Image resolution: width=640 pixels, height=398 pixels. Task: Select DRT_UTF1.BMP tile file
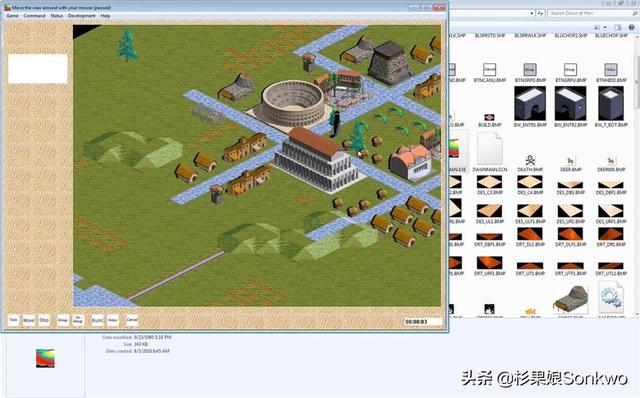(x=570, y=269)
